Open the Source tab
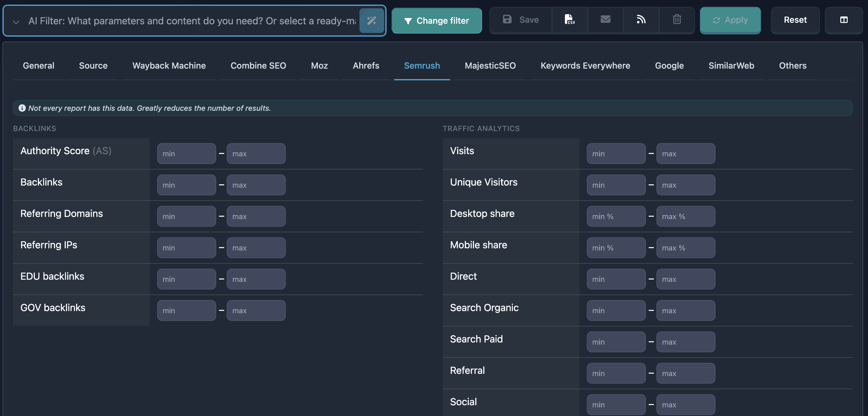This screenshot has width=868, height=416. point(93,66)
